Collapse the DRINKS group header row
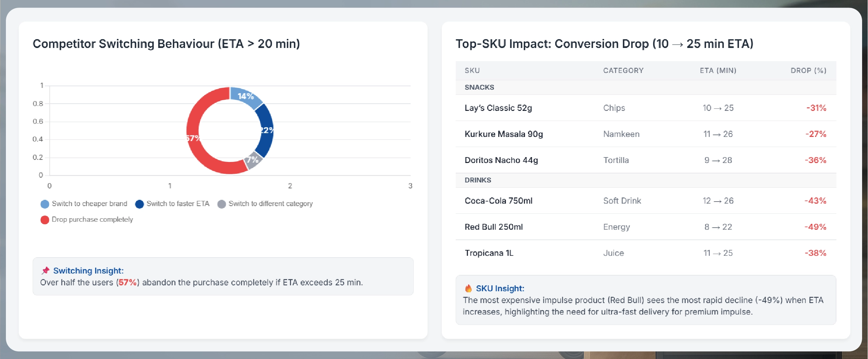Image resolution: width=868 pixels, height=359 pixels. click(478, 180)
